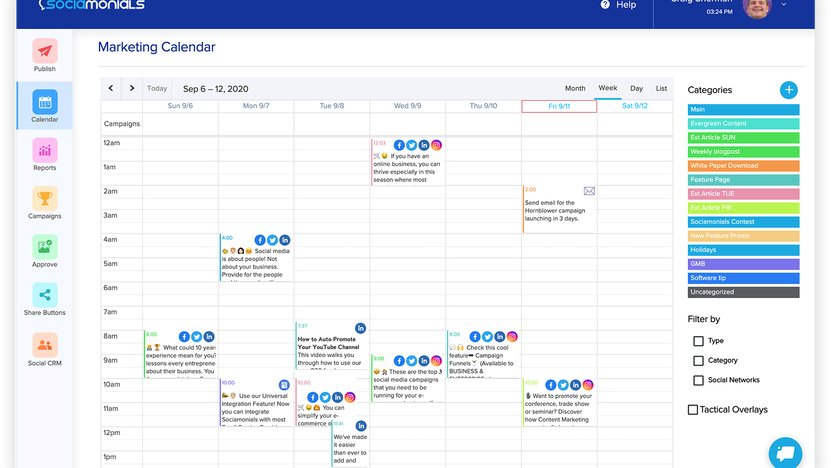Image resolution: width=831 pixels, height=468 pixels.
Task: Click the Today button
Action: pyautogui.click(x=157, y=88)
